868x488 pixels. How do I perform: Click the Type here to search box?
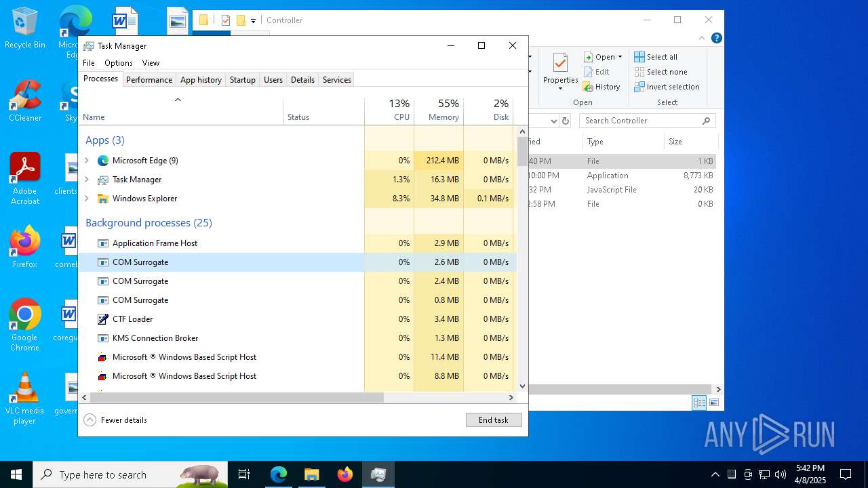(x=130, y=474)
